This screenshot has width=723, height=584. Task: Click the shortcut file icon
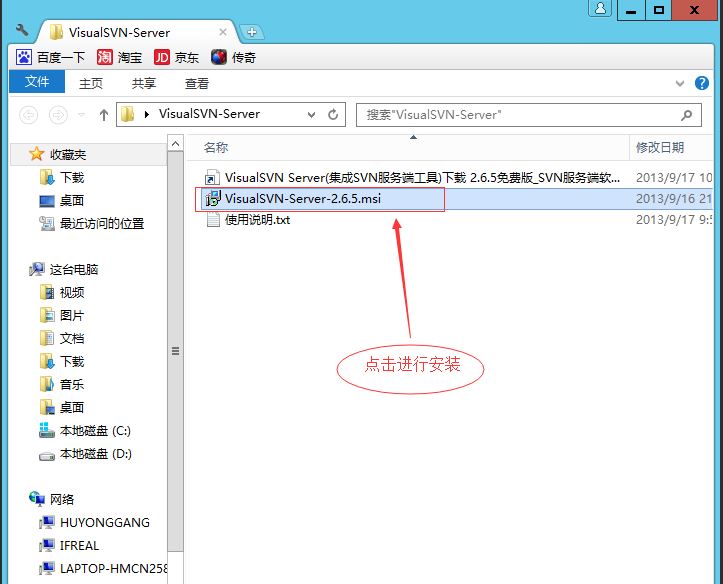click(212, 178)
